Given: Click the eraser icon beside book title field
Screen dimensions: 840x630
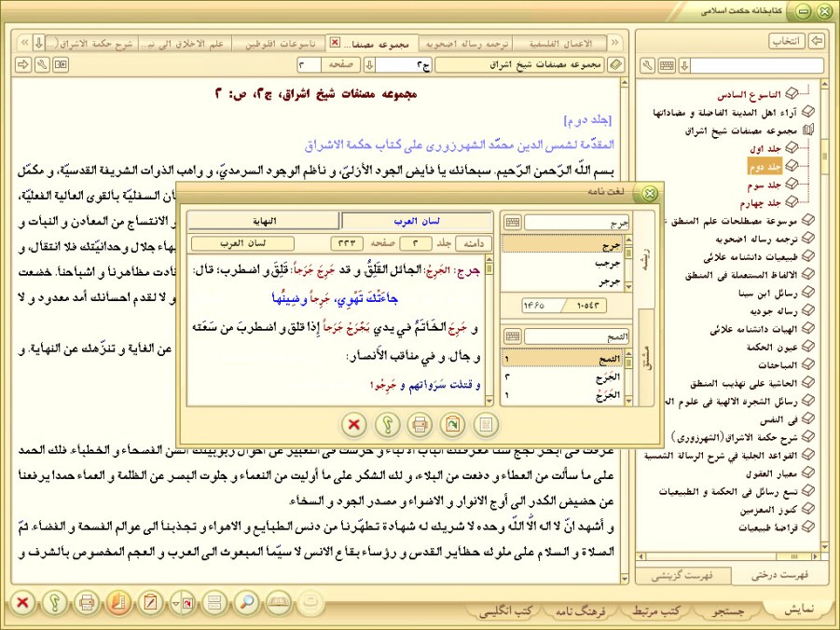Looking at the screenshot, I should pyautogui.click(x=616, y=65).
